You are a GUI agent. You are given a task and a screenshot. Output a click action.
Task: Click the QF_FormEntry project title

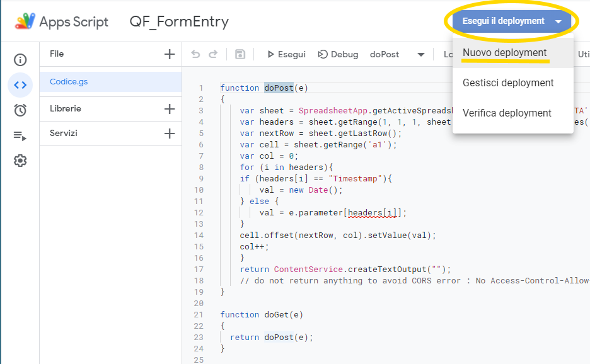tap(179, 22)
